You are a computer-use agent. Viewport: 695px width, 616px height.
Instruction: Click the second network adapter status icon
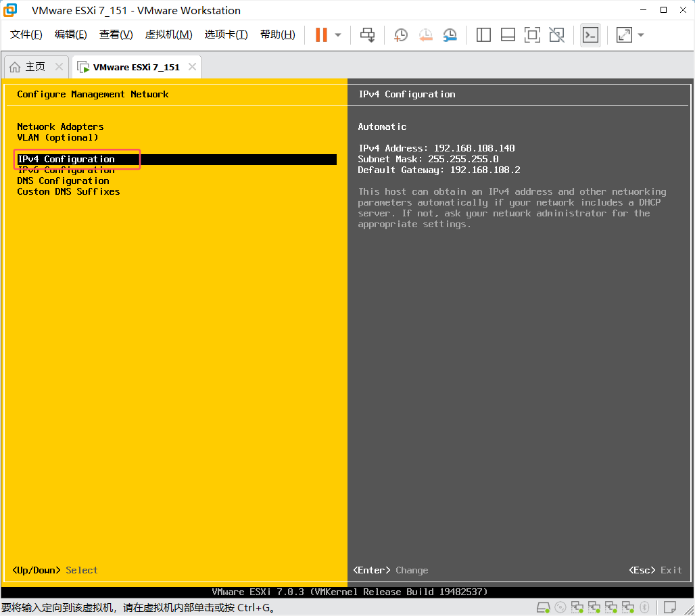594,607
